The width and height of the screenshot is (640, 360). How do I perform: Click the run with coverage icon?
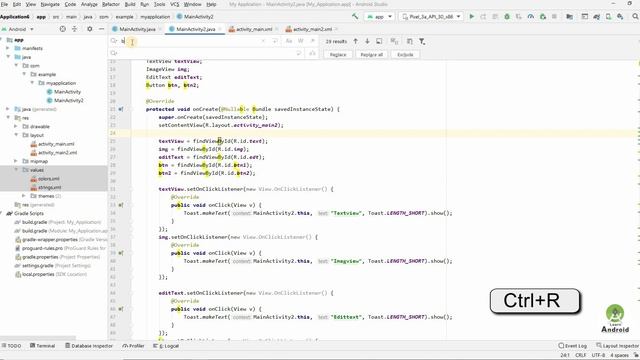coord(519,16)
